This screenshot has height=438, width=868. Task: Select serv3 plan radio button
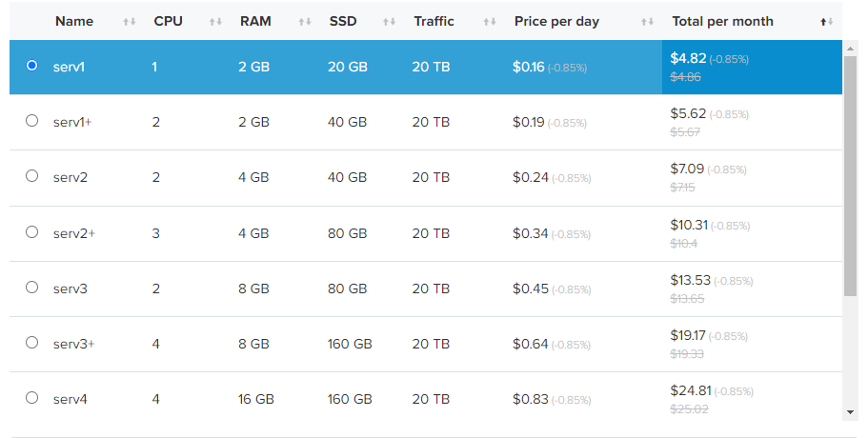pyautogui.click(x=32, y=287)
